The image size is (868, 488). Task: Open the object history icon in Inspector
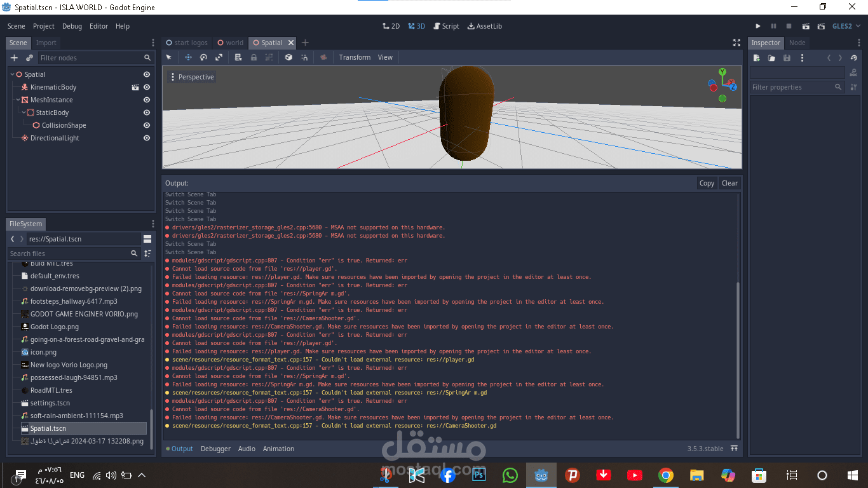[854, 58]
